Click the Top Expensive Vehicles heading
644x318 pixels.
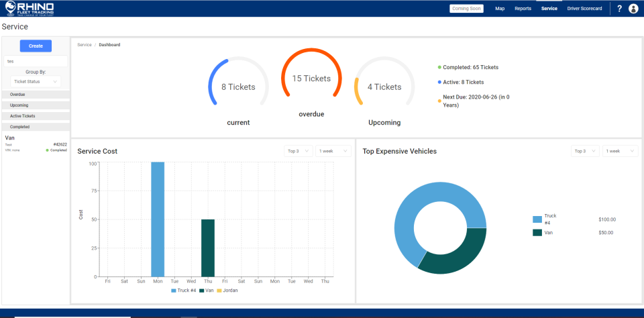point(400,151)
